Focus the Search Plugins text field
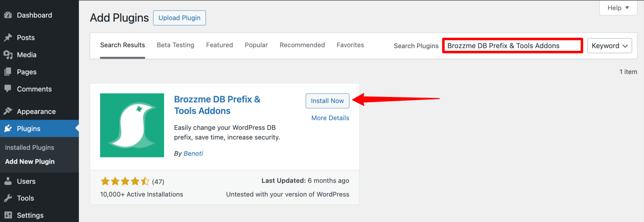Image resolution: width=644 pixels, height=222 pixels. click(512, 46)
